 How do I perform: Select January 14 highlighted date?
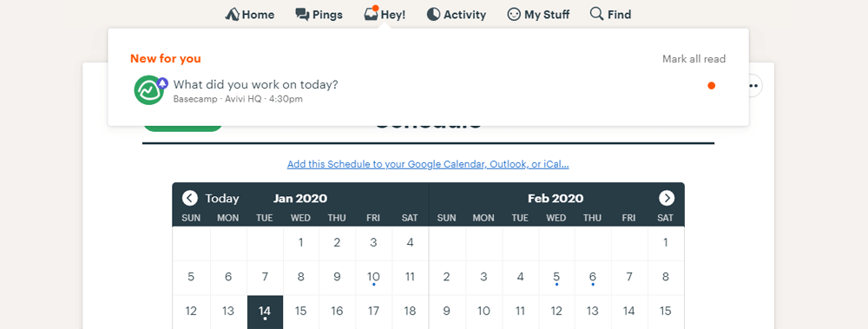coord(265,312)
